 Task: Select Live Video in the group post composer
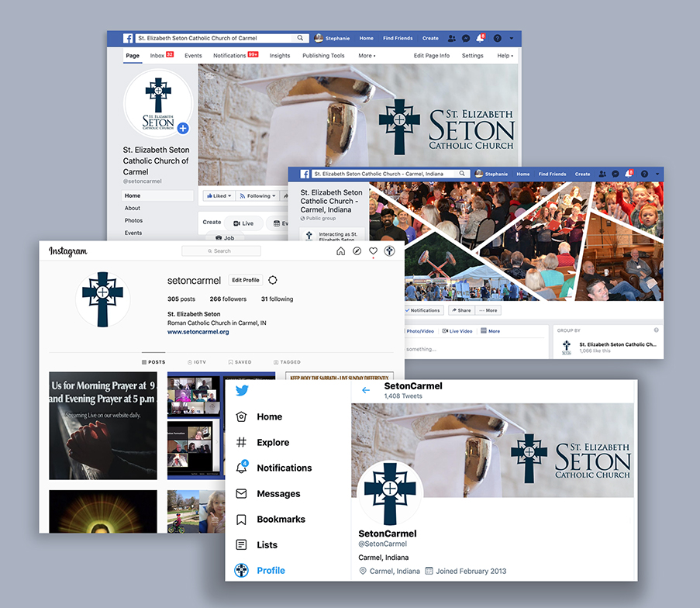pyautogui.click(x=457, y=331)
